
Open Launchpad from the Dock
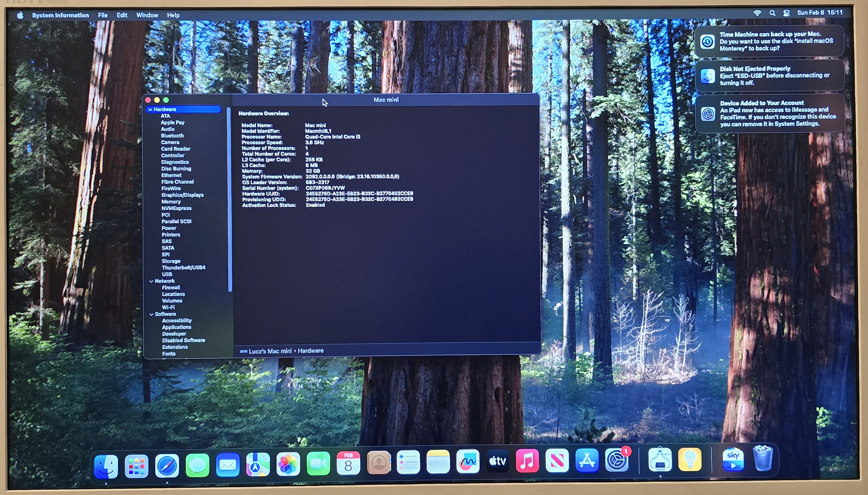136,466
